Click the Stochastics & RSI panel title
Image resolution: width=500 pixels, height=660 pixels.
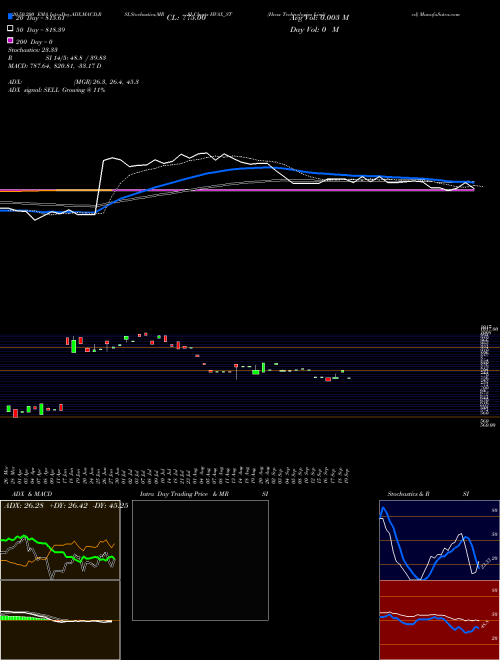(428, 494)
